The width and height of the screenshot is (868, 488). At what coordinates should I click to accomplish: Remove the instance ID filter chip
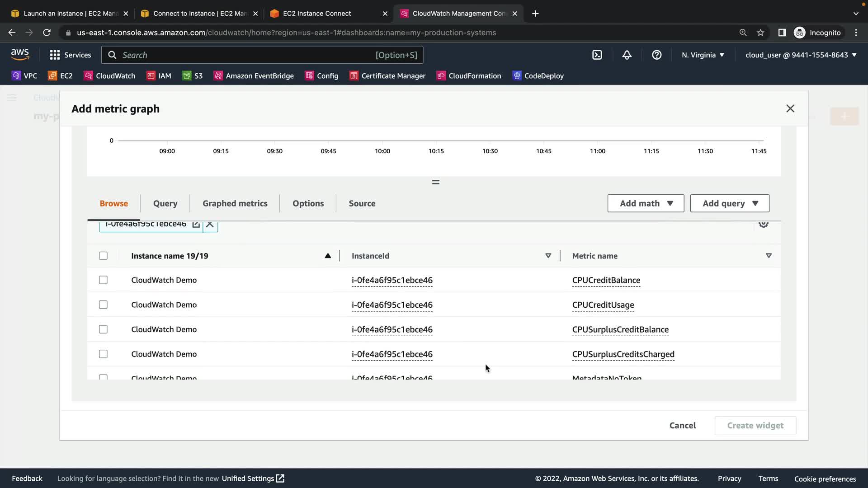210,225
